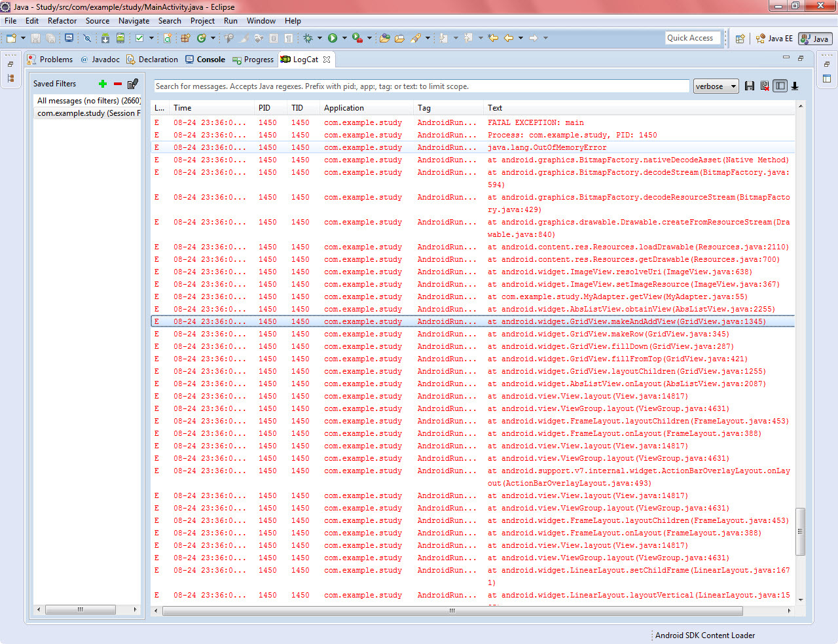Toggle scroll lock with the down arrow icon
The height and width of the screenshot is (644, 838).
795,86
